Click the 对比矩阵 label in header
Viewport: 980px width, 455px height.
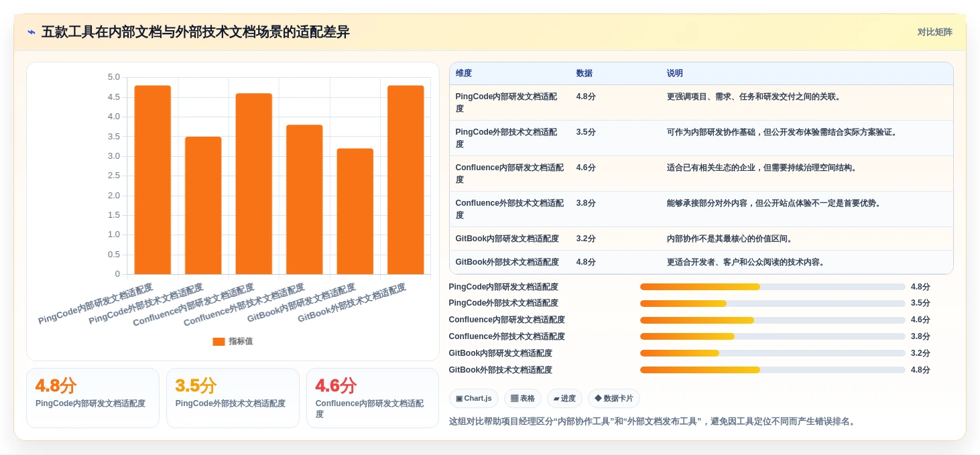click(x=934, y=32)
